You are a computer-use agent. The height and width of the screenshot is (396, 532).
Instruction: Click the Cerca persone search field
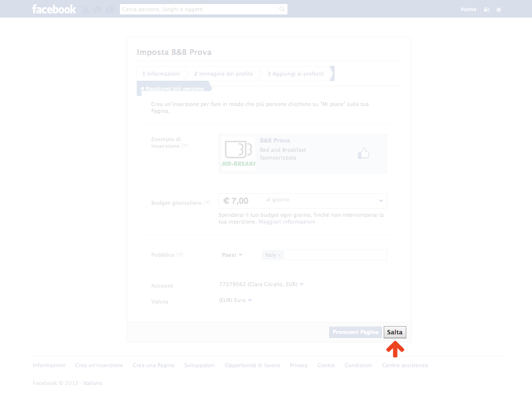(x=198, y=9)
